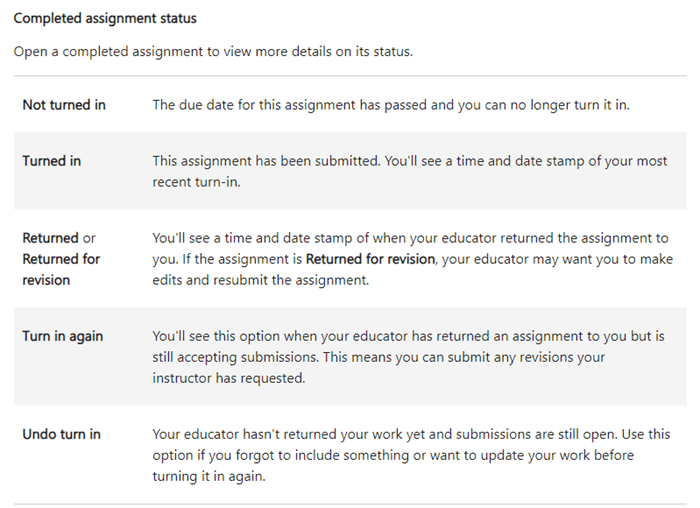
Task: Click 'turning it in again.' line
Action: point(209,476)
